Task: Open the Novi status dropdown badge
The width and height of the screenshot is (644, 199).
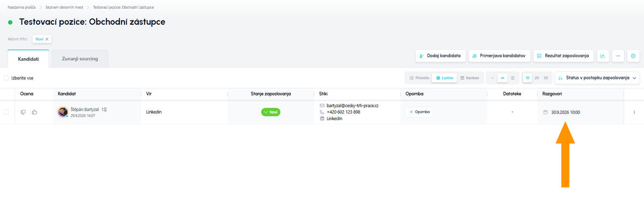Action: tap(271, 112)
